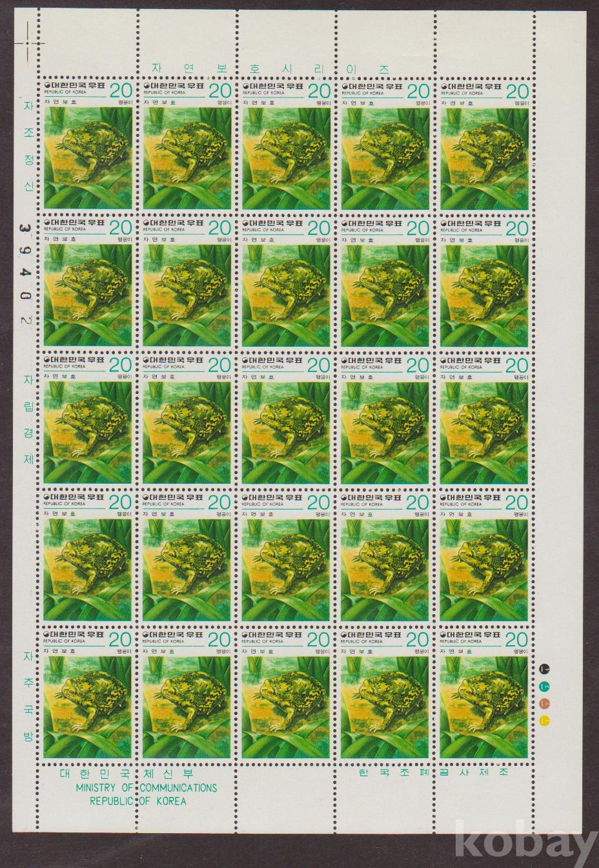Click the taegeuk emblem on the bottom-right stamp
Image resolution: width=599 pixels, height=868 pixels.
[443, 635]
